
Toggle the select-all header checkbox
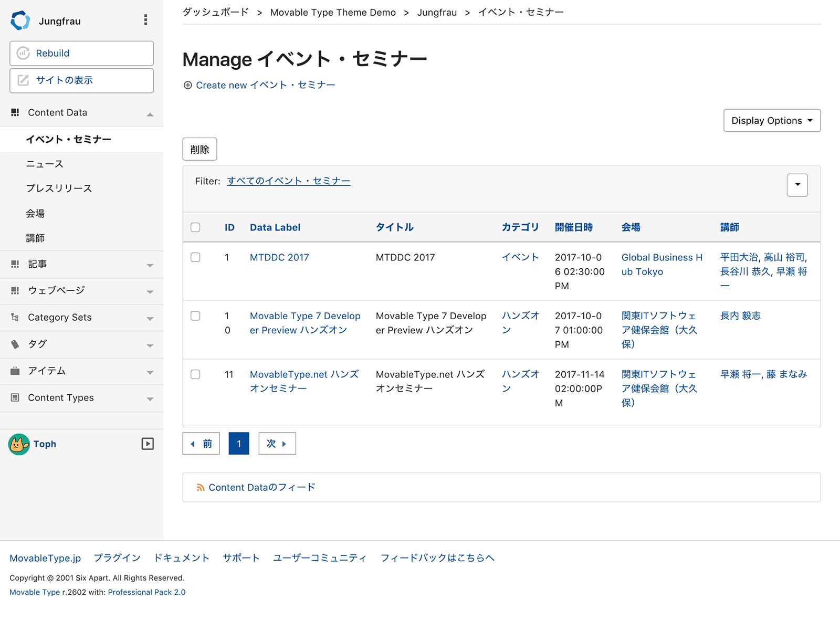[195, 227]
